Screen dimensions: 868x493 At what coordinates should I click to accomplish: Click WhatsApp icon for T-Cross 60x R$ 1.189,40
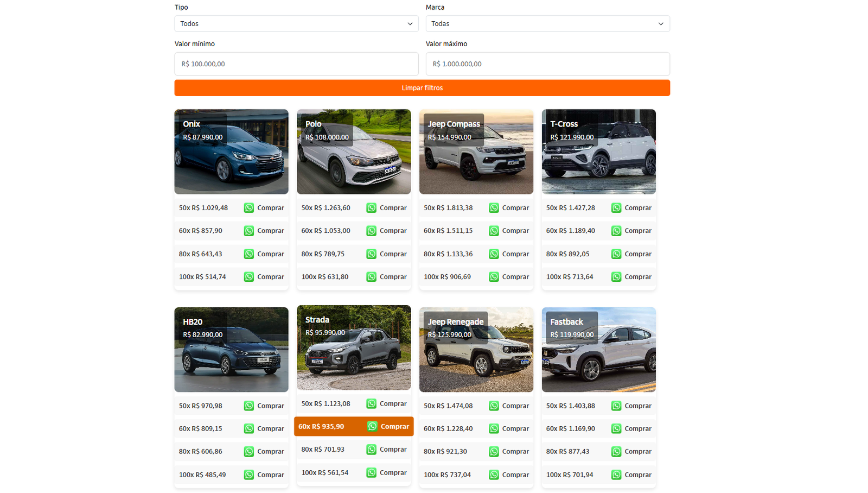tap(617, 231)
